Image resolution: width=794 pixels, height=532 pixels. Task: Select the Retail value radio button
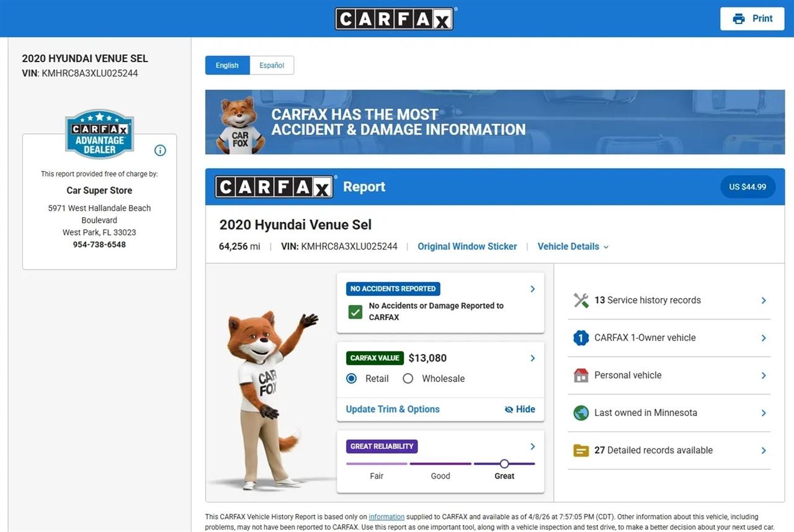352,378
